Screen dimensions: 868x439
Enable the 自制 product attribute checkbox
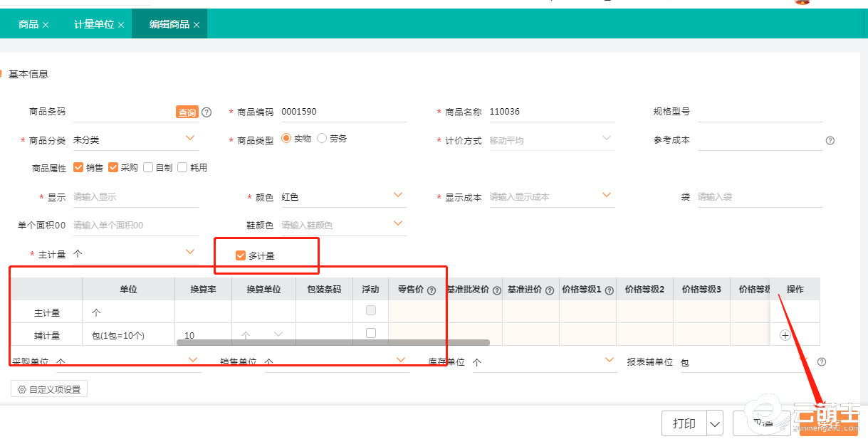tap(148, 168)
